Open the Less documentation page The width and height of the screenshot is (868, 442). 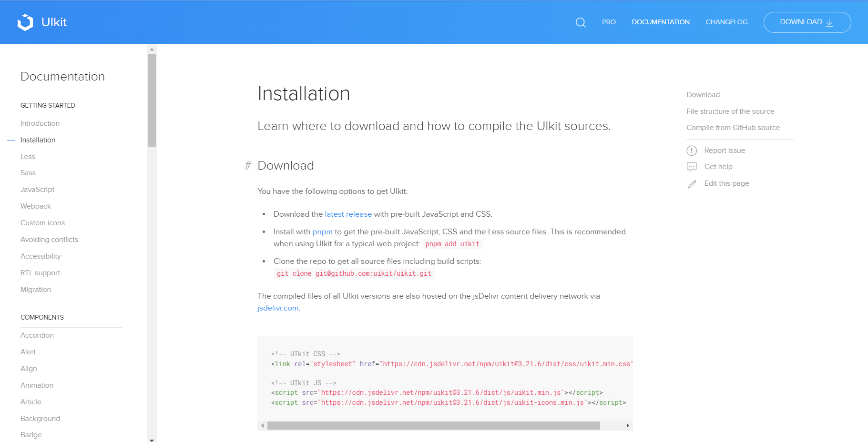pos(28,157)
